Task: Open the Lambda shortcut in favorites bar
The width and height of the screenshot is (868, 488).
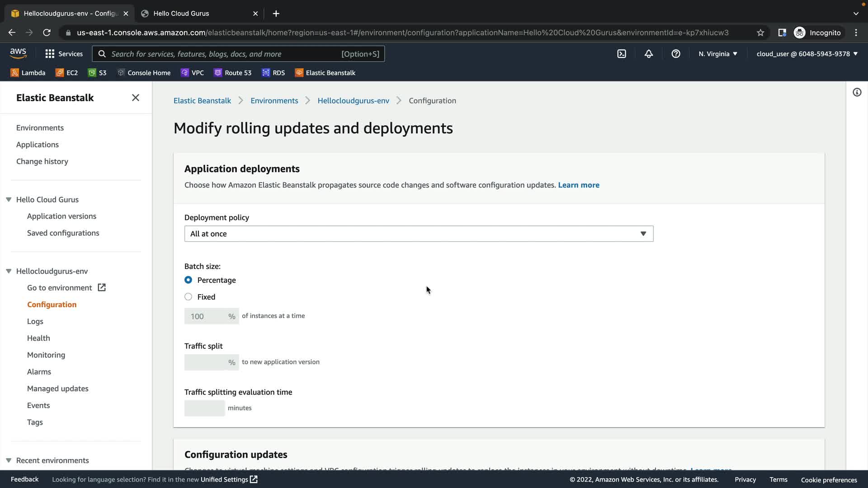Action: click(x=28, y=73)
